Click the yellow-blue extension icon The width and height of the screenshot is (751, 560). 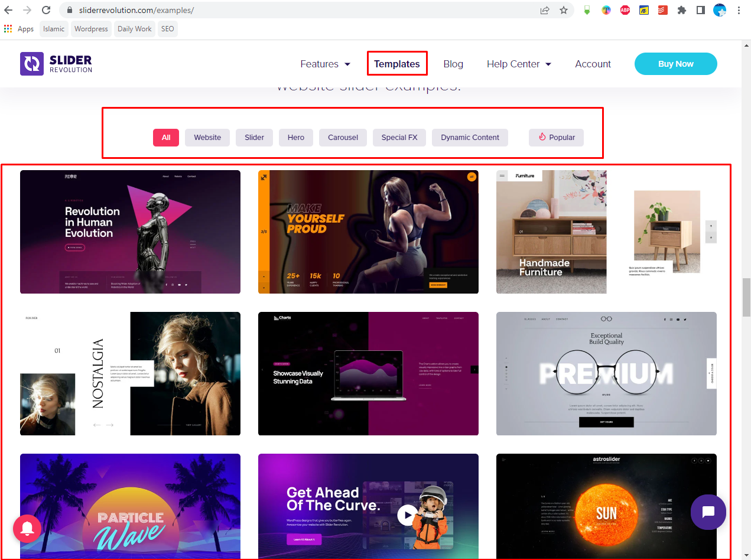point(644,10)
